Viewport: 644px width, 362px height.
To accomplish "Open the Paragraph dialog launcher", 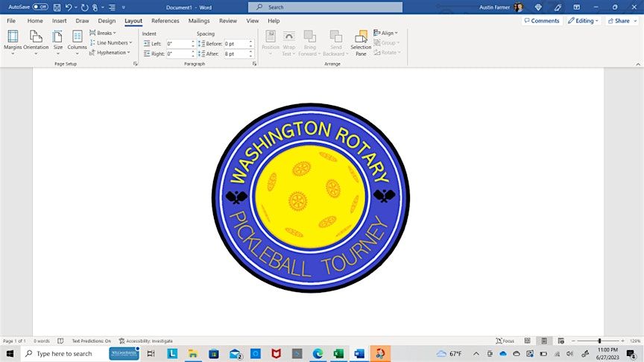I will tap(254, 64).
